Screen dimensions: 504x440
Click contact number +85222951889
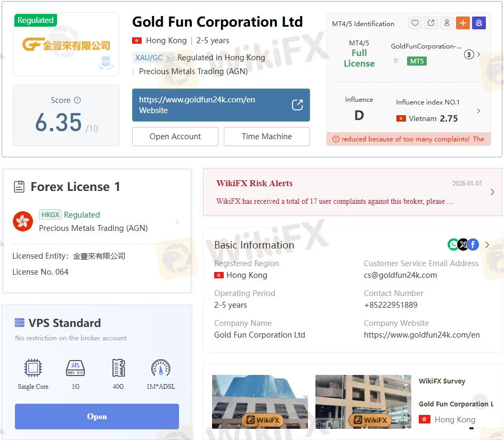[x=391, y=305]
